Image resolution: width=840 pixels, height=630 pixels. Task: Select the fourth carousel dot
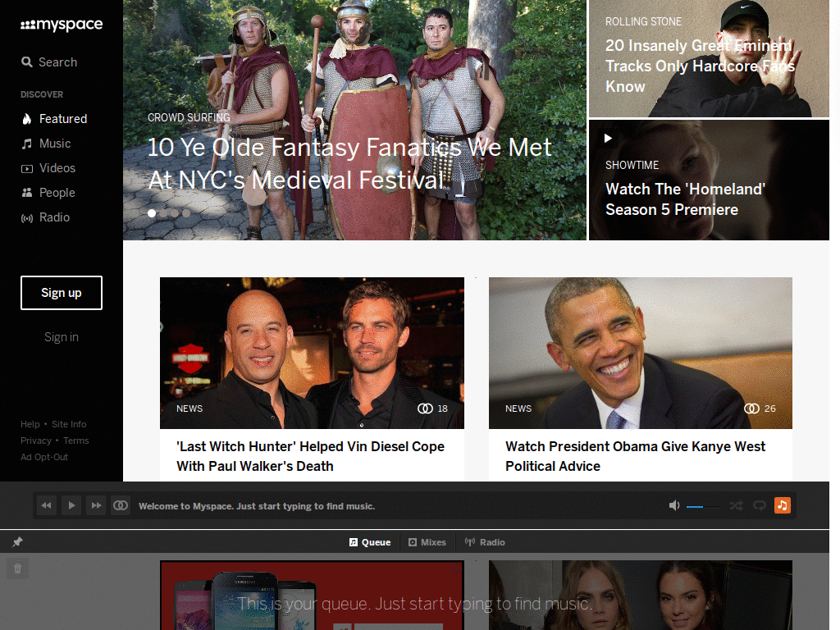click(x=186, y=213)
